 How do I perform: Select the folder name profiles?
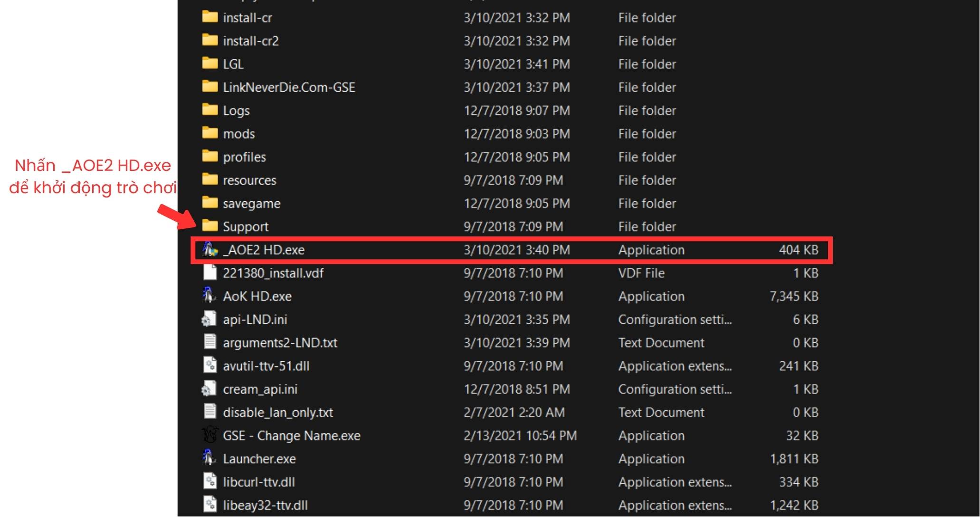(245, 157)
